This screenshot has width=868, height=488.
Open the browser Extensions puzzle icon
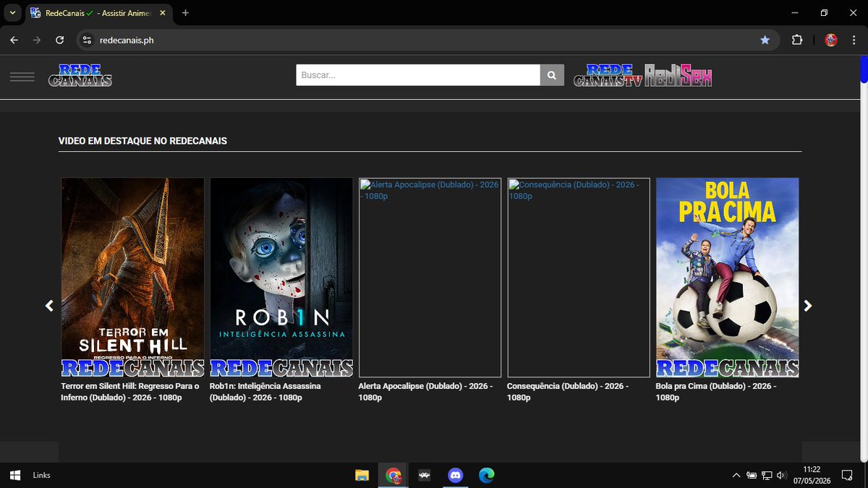click(x=797, y=40)
